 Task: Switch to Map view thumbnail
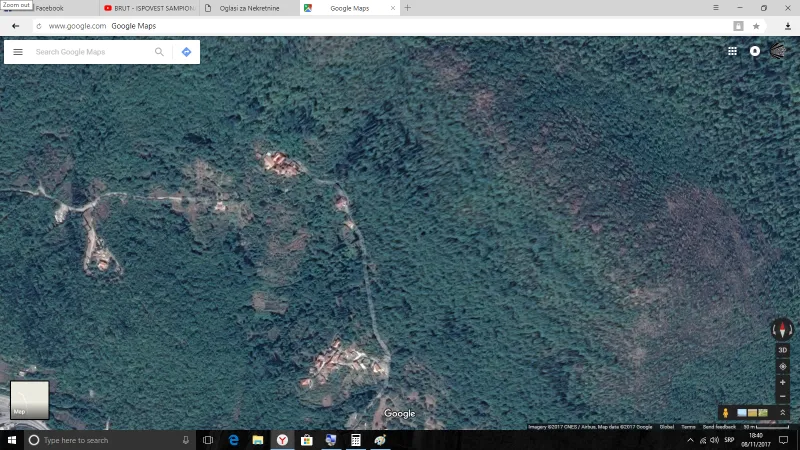[x=29, y=399]
